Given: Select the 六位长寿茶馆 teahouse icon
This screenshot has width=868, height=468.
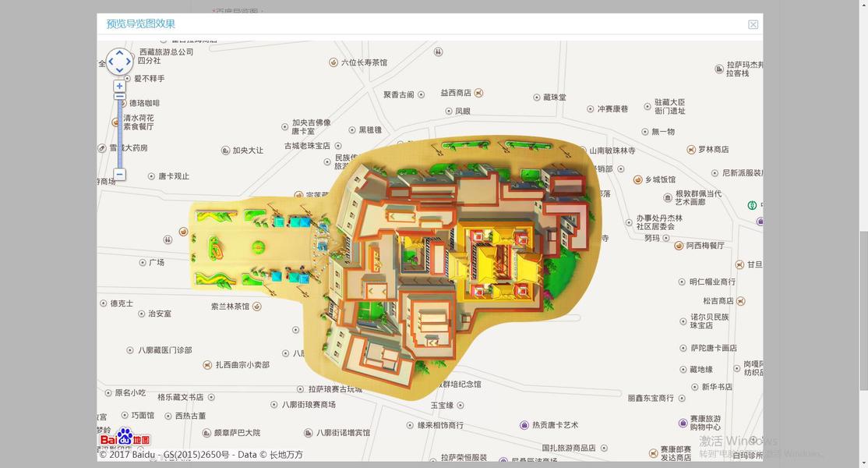Looking at the screenshot, I should [x=333, y=62].
